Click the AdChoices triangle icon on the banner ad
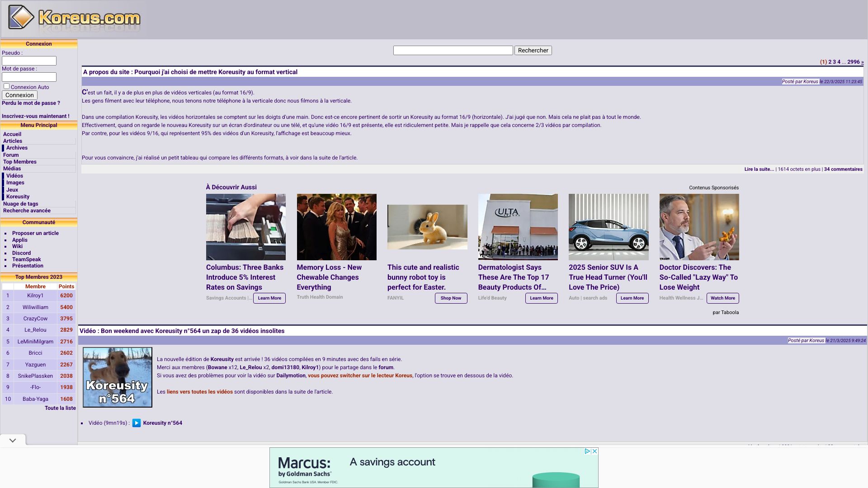 [x=587, y=451]
